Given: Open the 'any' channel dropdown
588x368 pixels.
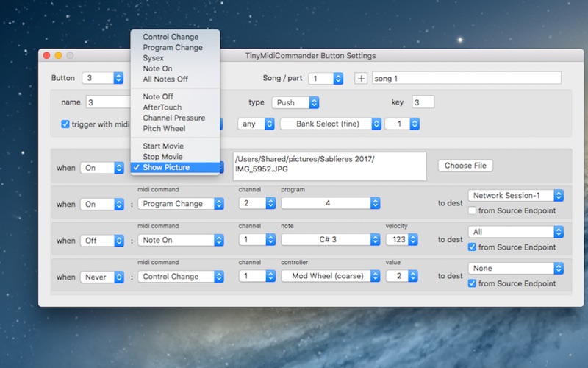Looking at the screenshot, I should click(x=256, y=124).
